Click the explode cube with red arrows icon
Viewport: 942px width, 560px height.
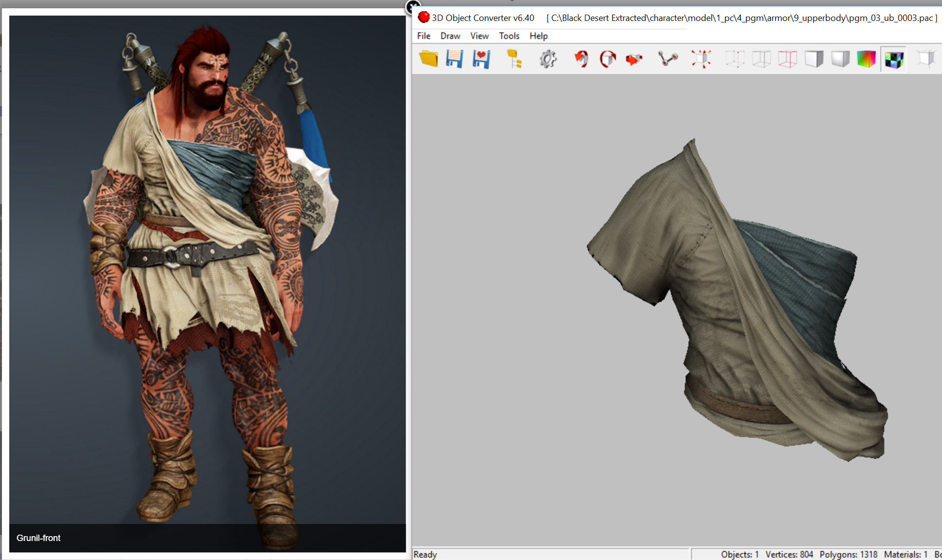coord(701,59)
